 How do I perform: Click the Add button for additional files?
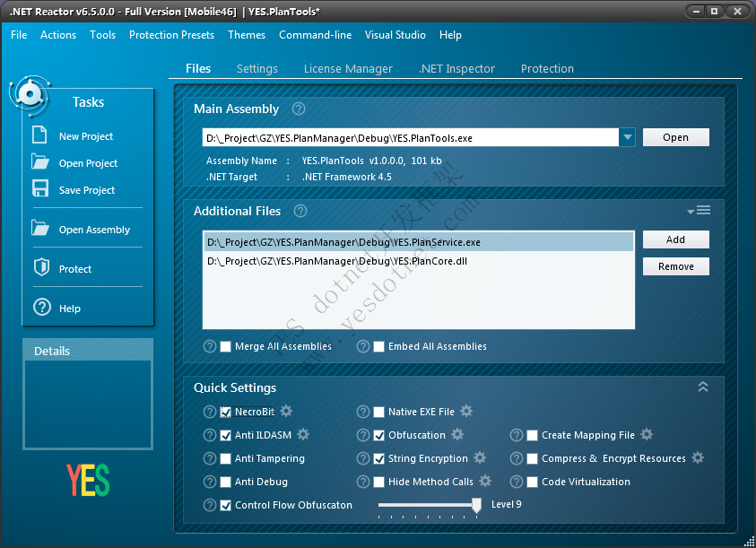point(675,239)
